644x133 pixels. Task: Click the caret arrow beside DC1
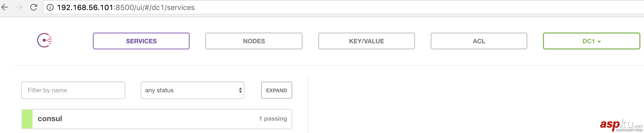pyautogui.click(x=599, y=41)
